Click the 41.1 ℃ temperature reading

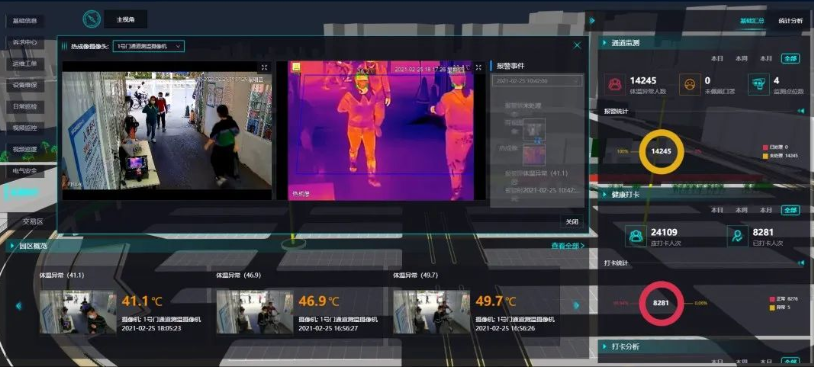142,301
